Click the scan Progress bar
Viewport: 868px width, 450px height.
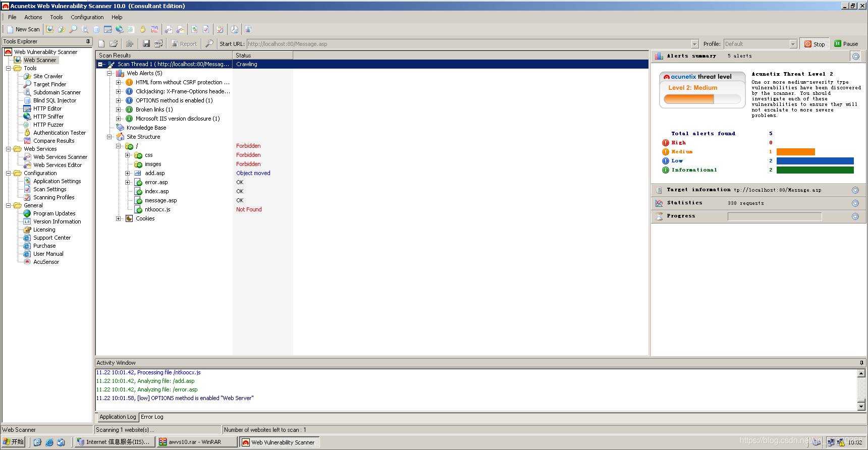(x=775, y=216)
